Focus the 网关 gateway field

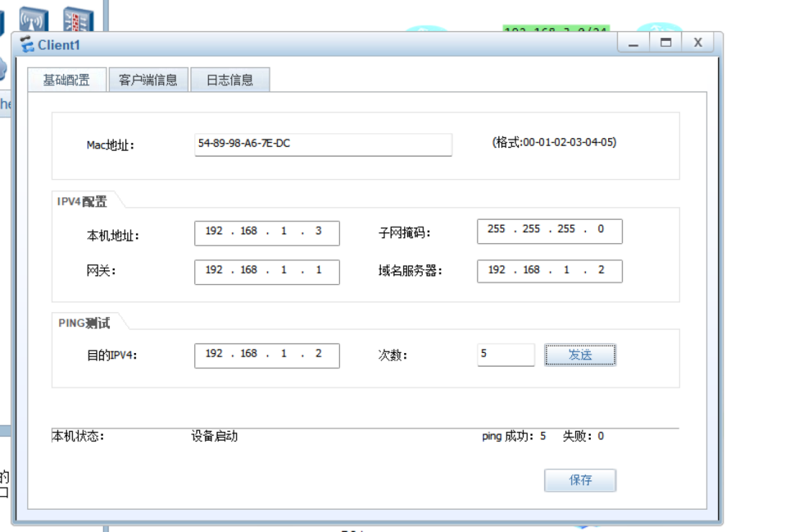pos(267,272)
